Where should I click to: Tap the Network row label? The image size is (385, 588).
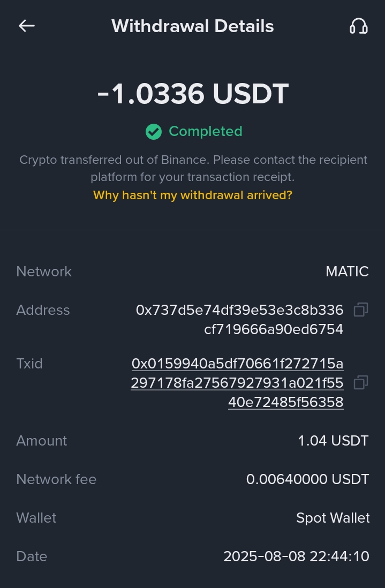(44, 272)
